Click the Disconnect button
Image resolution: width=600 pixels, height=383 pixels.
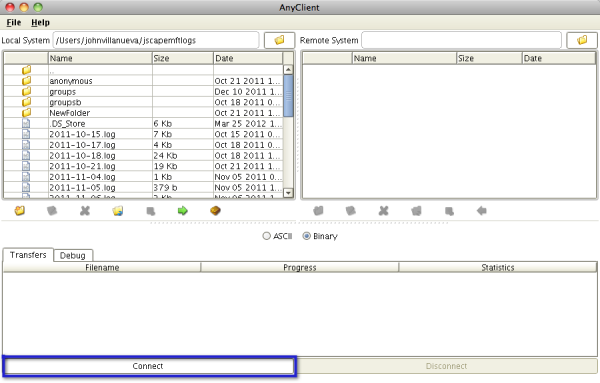446,366
